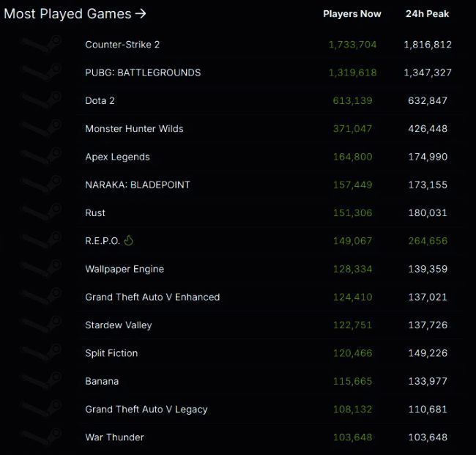Open Grand Theft Auto V Enhanced entry
This screenshot has width=476, height=455.
(x=152, y=297)
